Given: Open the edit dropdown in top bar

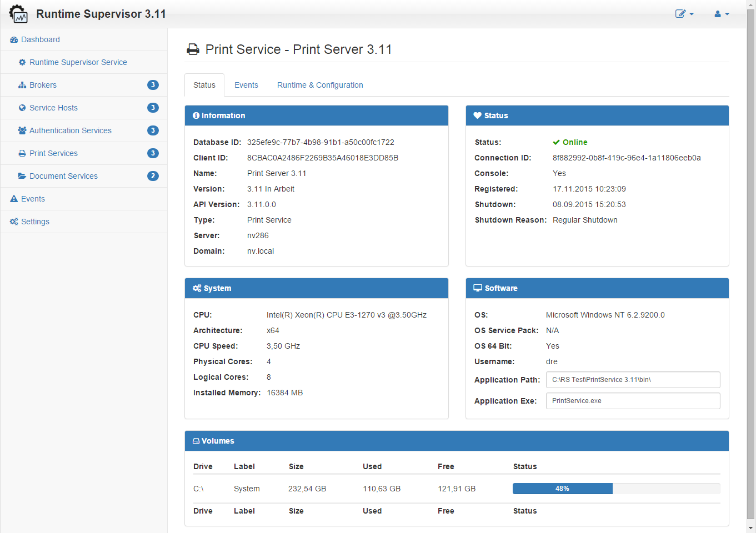Looking at the screenshot, I should [x=684, y=14].
